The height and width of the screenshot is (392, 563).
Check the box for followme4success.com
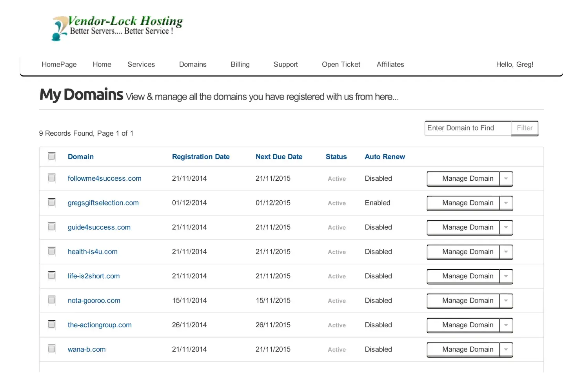(52, 178)
